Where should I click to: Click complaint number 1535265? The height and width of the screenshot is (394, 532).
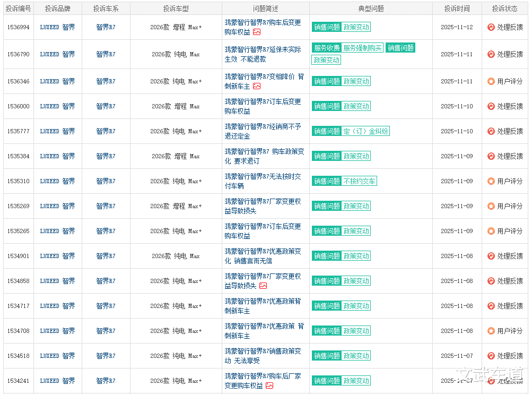pyautogui.click(x=19, y=231)
